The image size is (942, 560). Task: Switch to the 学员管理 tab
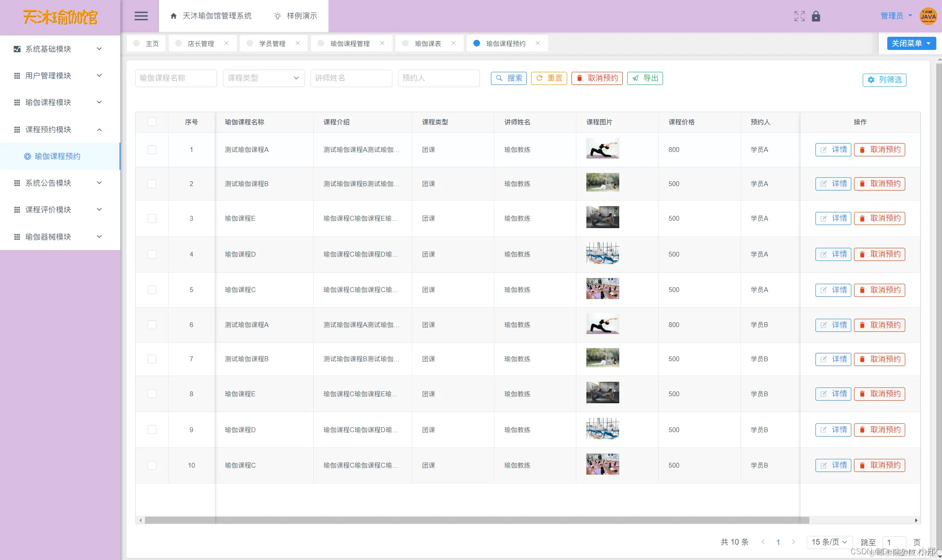(x=272, y=43)
